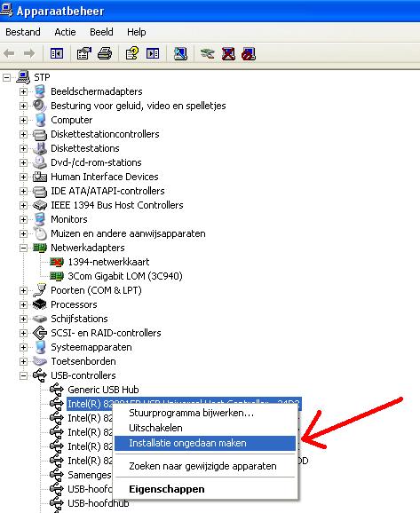Click the Print toolbar icon

105,53
